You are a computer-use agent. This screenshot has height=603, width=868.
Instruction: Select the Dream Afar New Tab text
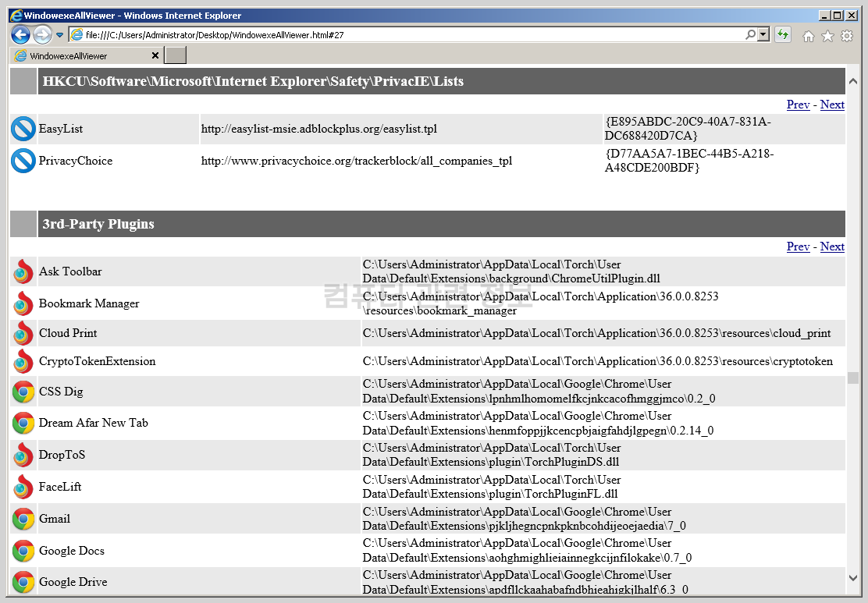point(94,423)
